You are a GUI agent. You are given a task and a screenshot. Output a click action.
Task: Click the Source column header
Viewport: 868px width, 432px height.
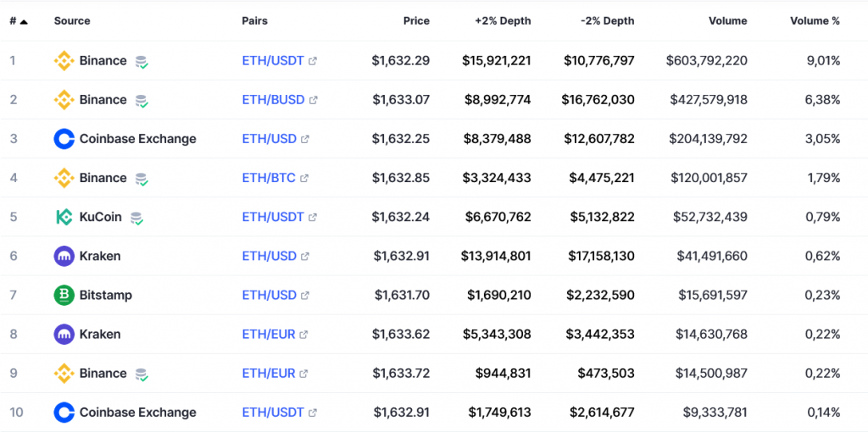pyautogui.click(x=72, y=20)
